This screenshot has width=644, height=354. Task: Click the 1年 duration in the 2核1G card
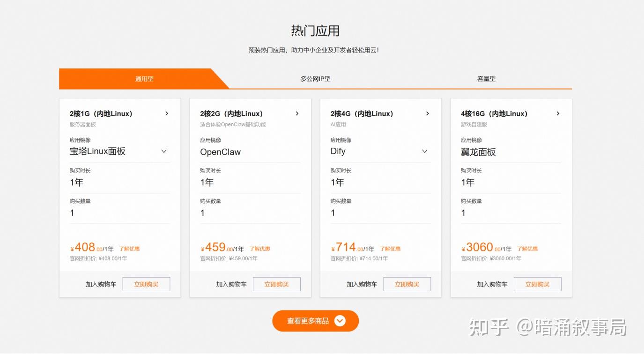[76, 182]
